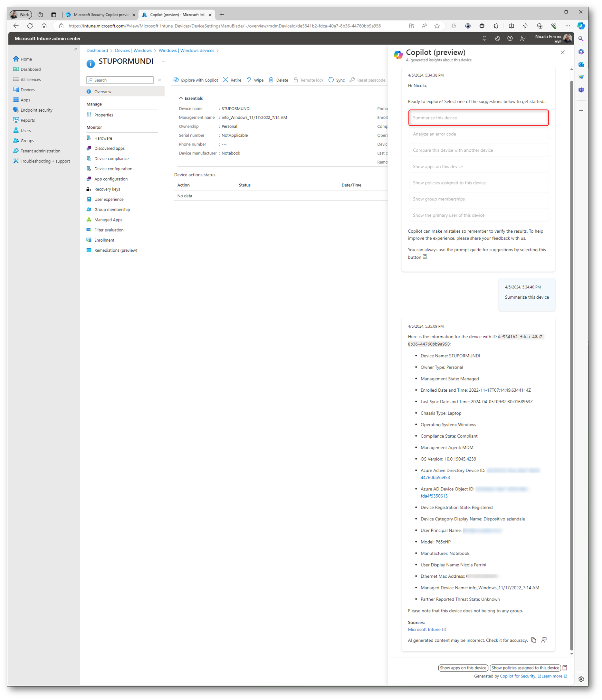
Task: Refresh the browser page
Action: (30, 26)
